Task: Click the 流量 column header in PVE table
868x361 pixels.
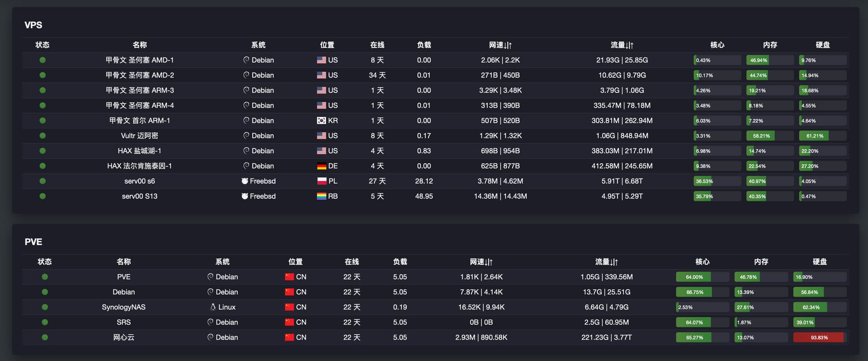Action: (x=606, y=262)
